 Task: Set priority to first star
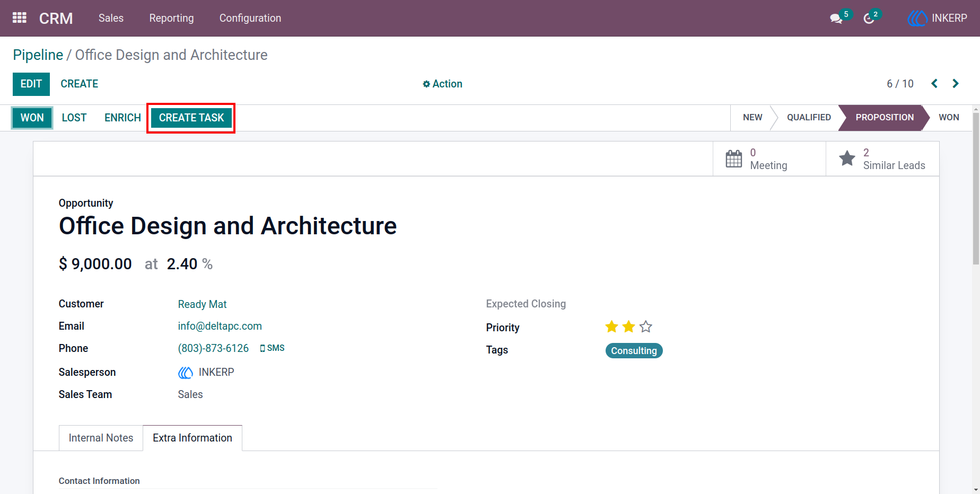pyautogui.click(x=612, y=327)
